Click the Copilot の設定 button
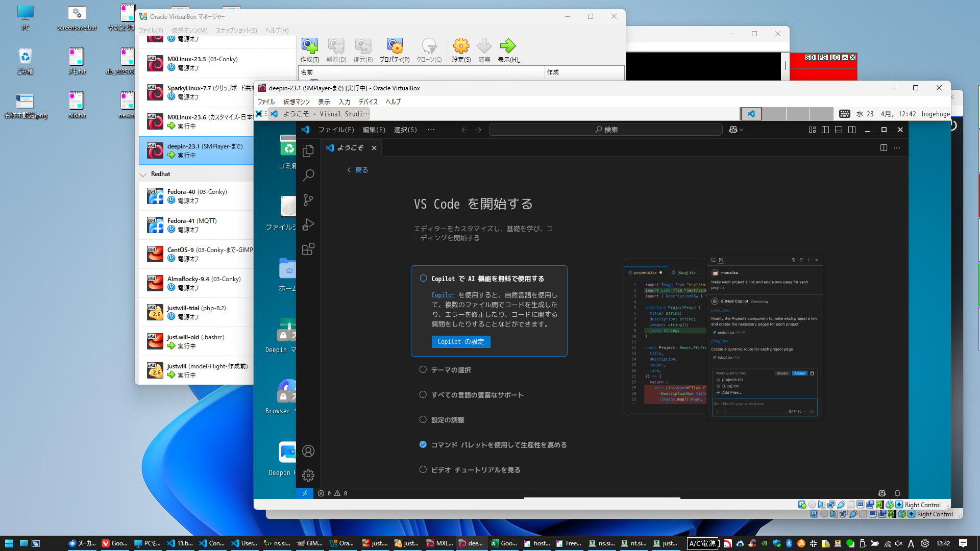The image size is (980, 551). coord(461,342)
